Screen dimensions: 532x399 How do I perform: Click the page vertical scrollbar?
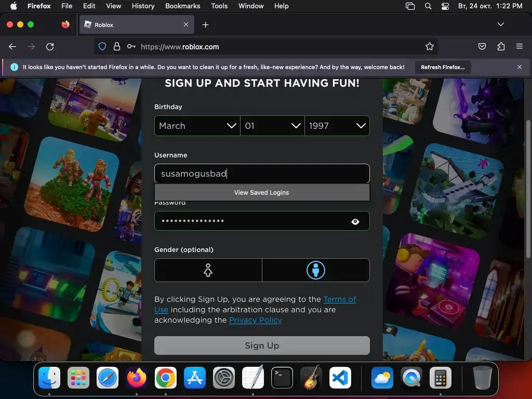[x=528, y=189]
